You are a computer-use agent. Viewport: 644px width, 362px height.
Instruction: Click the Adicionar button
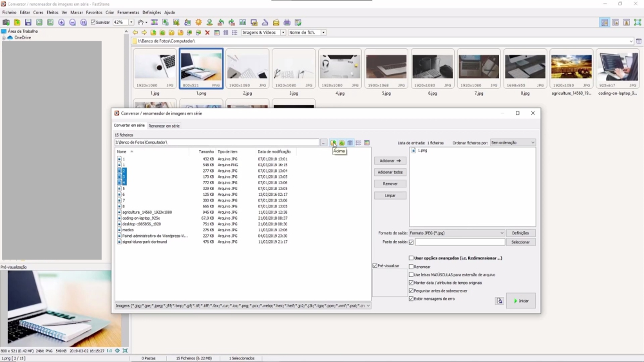click(x=390, y=160)
